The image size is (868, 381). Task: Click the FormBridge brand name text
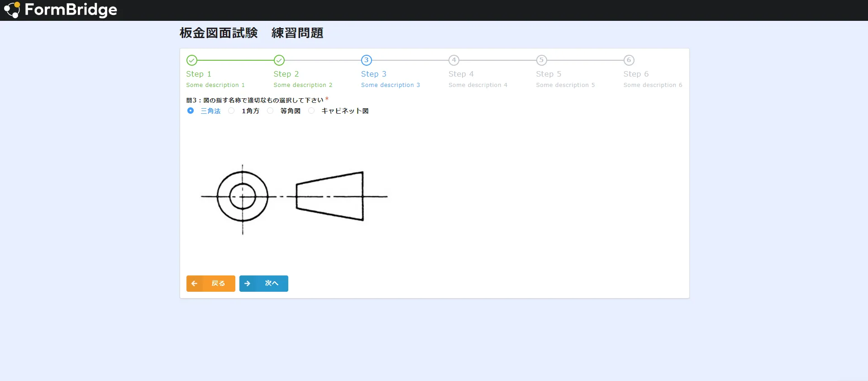tap(71, 10)
